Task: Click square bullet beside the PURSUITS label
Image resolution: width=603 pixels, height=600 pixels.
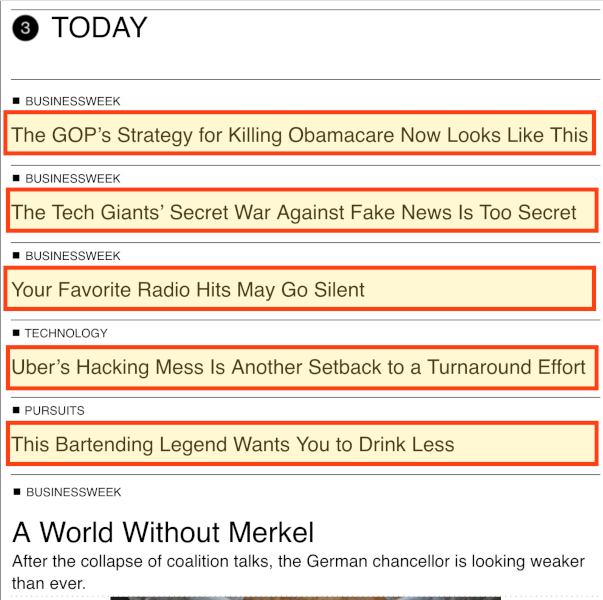Action: [x=16, y=410]
